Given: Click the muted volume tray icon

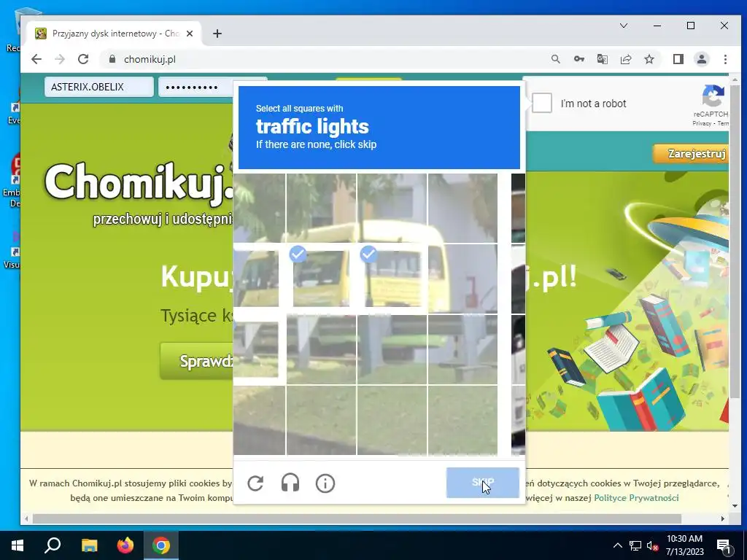Looking at the screenshot, I should pyautogui.click(x=653, y=545).
